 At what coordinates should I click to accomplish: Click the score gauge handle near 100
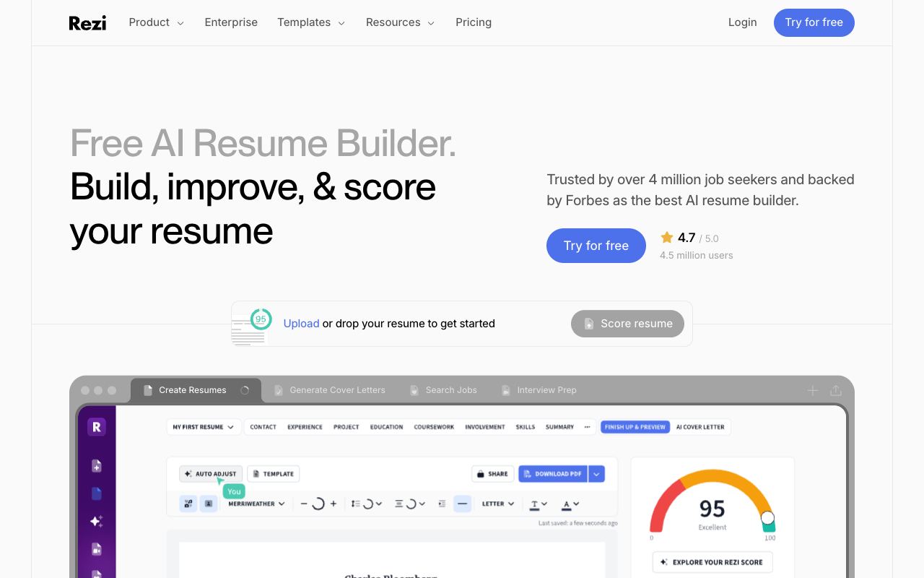[x=767, y=517]
